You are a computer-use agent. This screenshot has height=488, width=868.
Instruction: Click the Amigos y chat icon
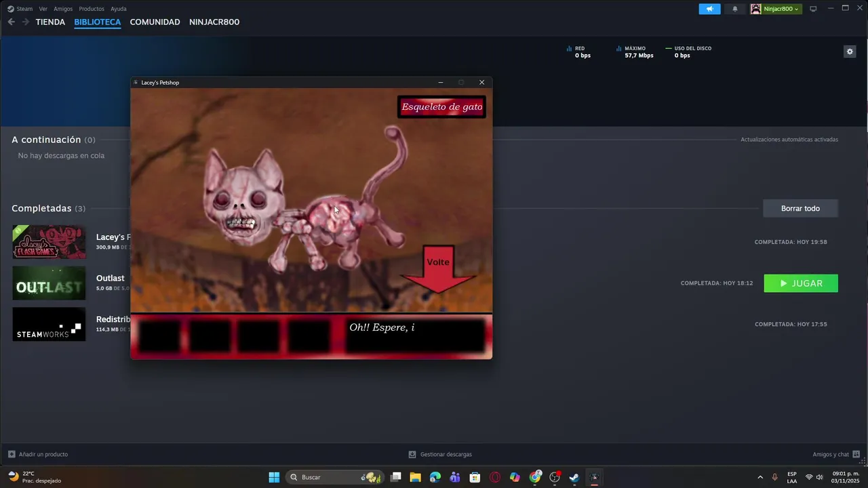pyautogui.click(x=856, y=454)
